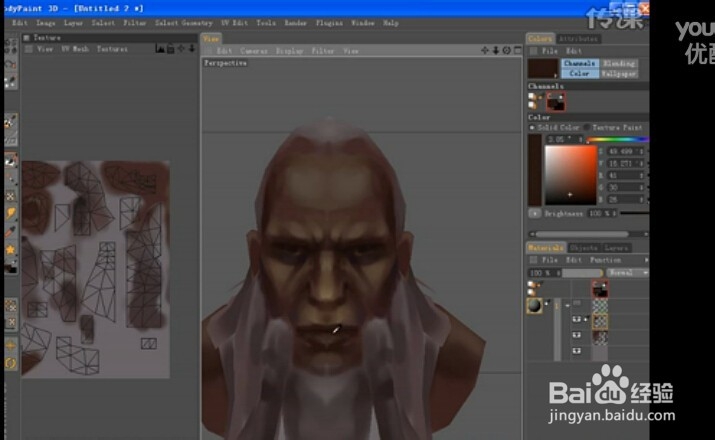
Task: Click the histogram icon in Texture panel header
Action: 160,48
